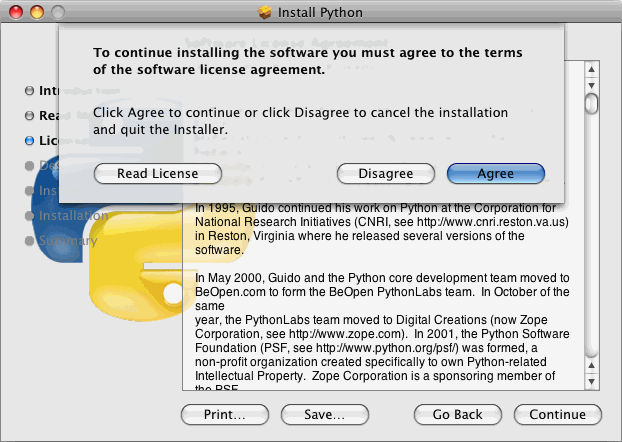Click the blue License step bullet
The image size is (622, 442).
click(29, 141)
